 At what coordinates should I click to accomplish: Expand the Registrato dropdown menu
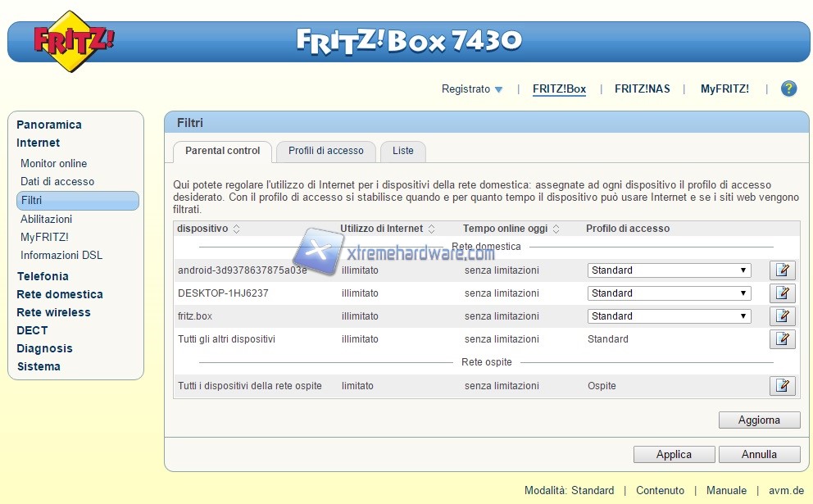click(x=472, y=89)
